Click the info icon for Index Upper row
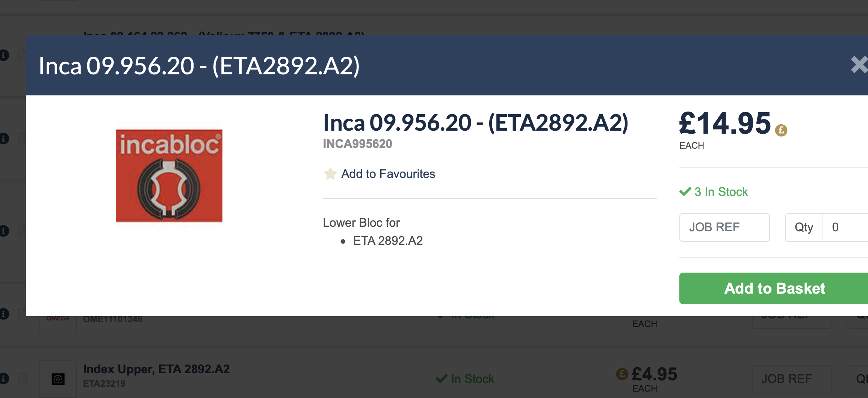868x398 pixels. click(4, 378)
